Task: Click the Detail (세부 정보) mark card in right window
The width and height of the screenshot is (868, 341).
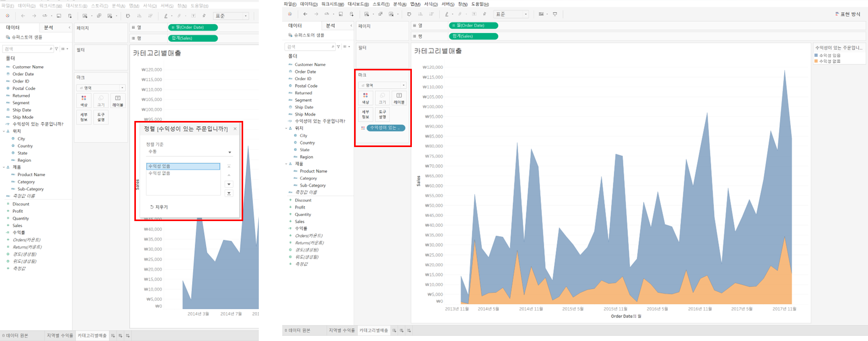Action: 366,114
